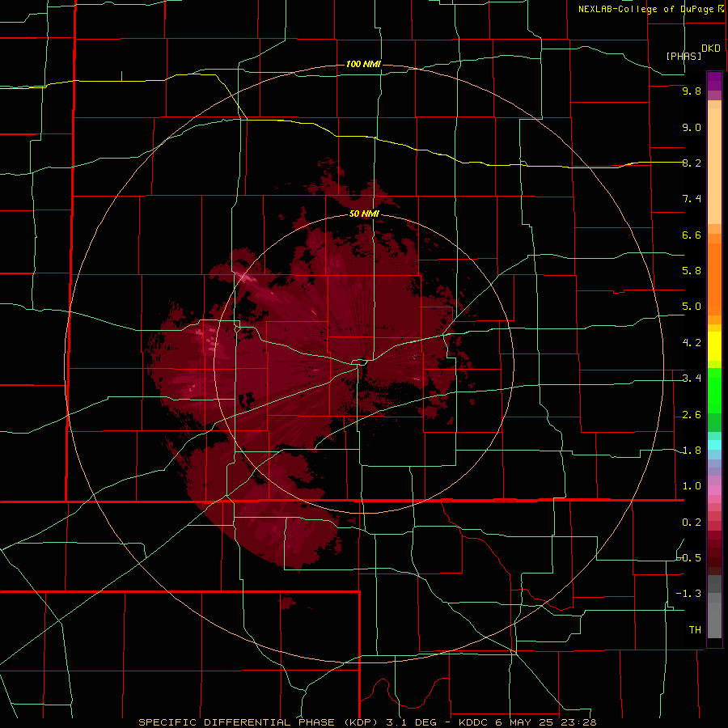Click the KDDC 6 MAY 25 23:28 timestamp
Viewport: 728px width, 728px height.
click(527, 722)
